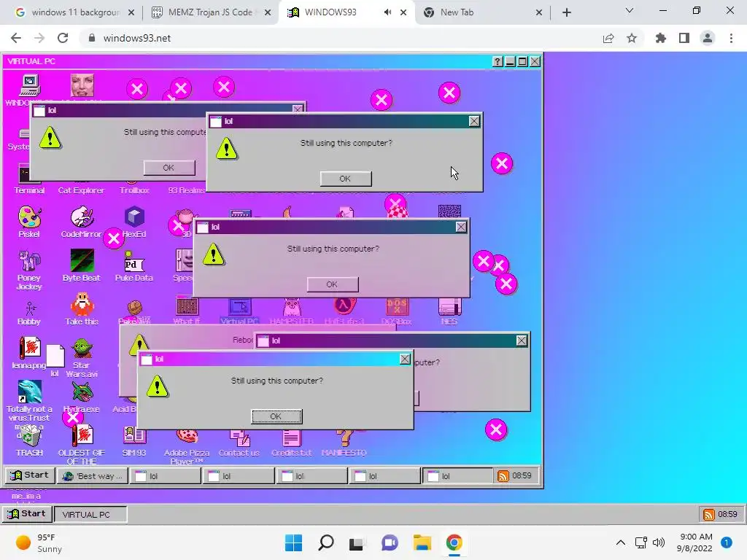Open the Half-life3 lambda icon

point(344,312)
